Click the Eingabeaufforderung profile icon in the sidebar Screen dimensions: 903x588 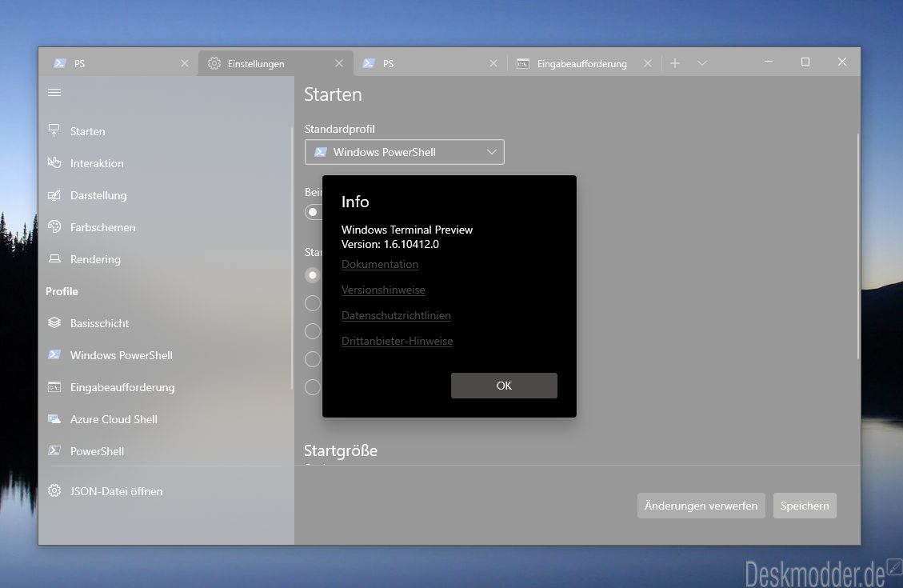point(54,387)
